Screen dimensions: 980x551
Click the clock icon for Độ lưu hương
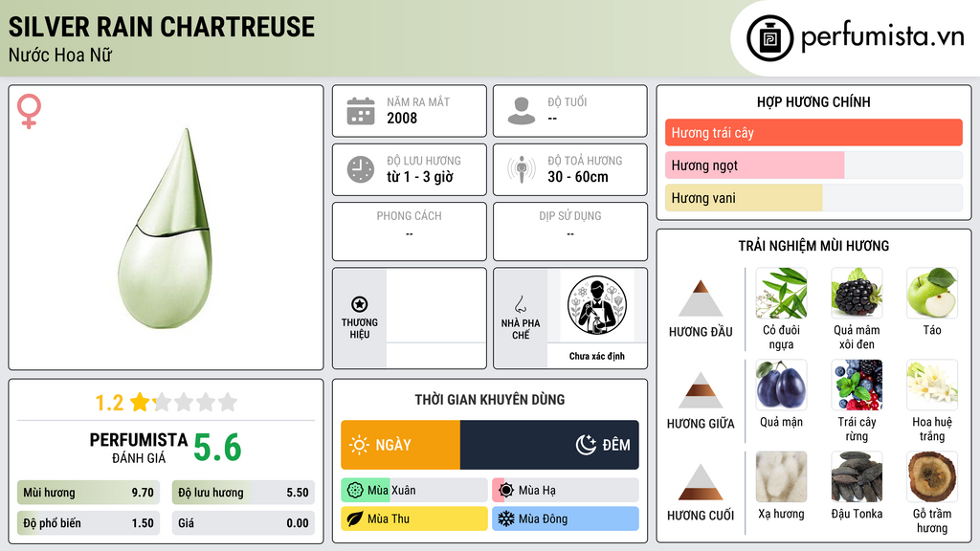tap(361, 169)
